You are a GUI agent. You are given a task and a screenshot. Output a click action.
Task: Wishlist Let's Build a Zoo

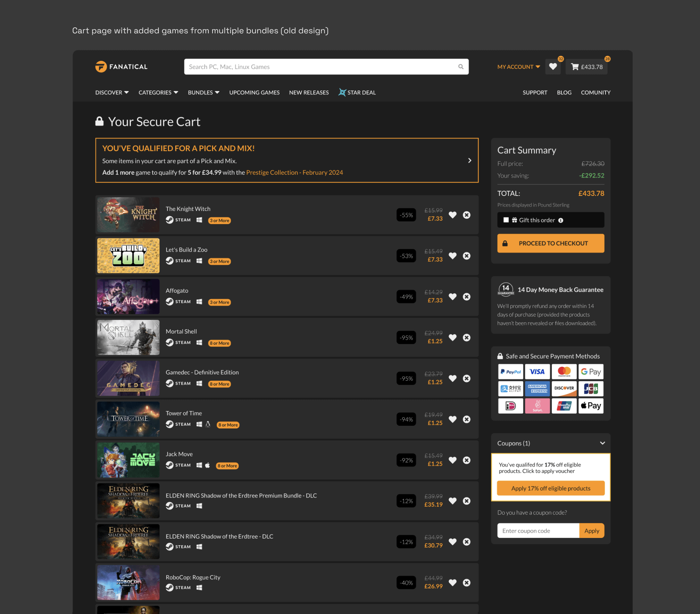tap(452, 256)
